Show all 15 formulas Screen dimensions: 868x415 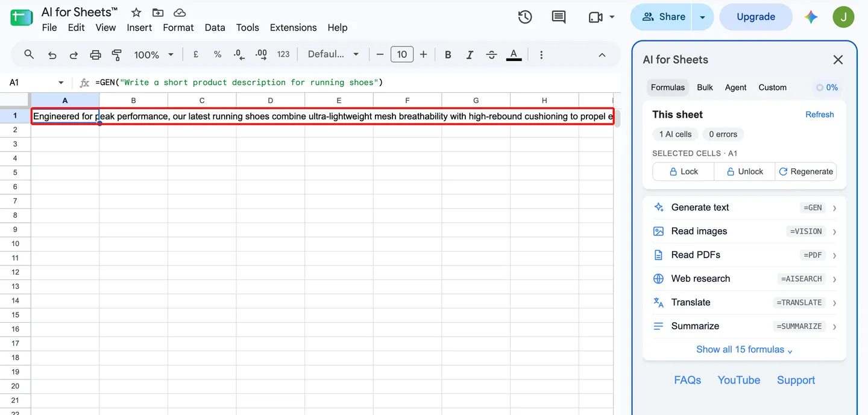point(744,350)
